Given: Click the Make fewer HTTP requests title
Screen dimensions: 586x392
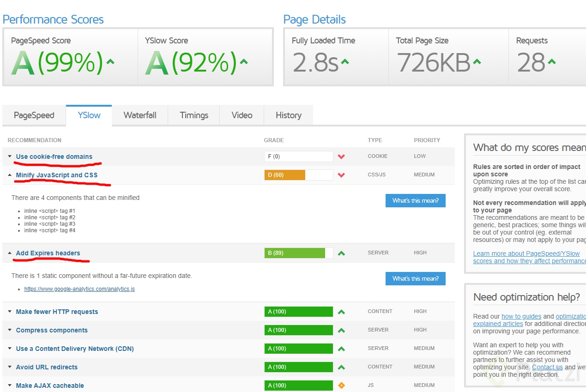Looking at the screenshot, I should point(57,312).
